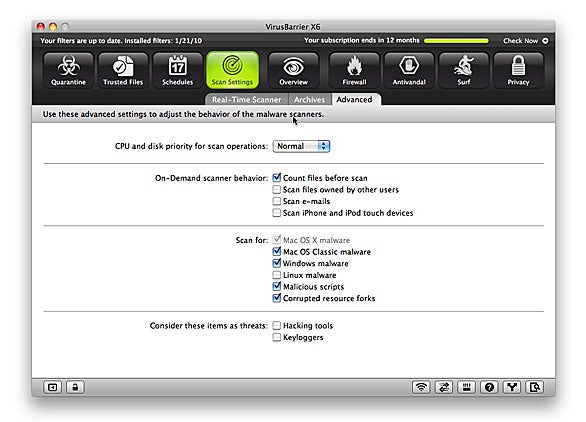The height and width of the screenshot is (422, 586).
Task: Enable Linux malware scanning
Action: (277, 275)
